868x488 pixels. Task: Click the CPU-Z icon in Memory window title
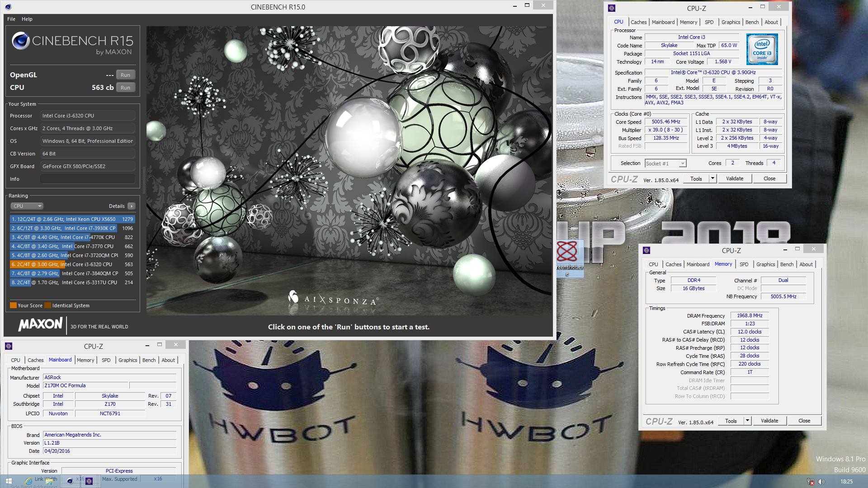click(x=646, y=250)
